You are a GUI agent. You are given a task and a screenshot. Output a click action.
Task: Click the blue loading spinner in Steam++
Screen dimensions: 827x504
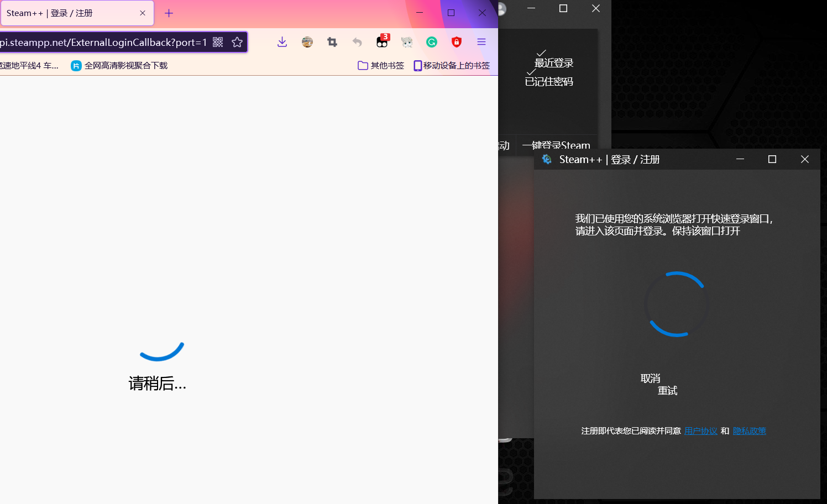(676, 304)
